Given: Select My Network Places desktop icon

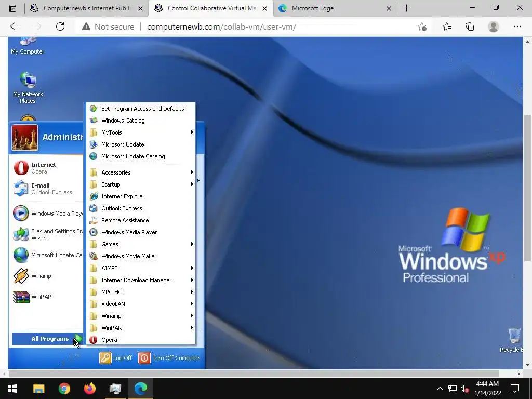Looking at the screenshot, I should pos(28,87).
